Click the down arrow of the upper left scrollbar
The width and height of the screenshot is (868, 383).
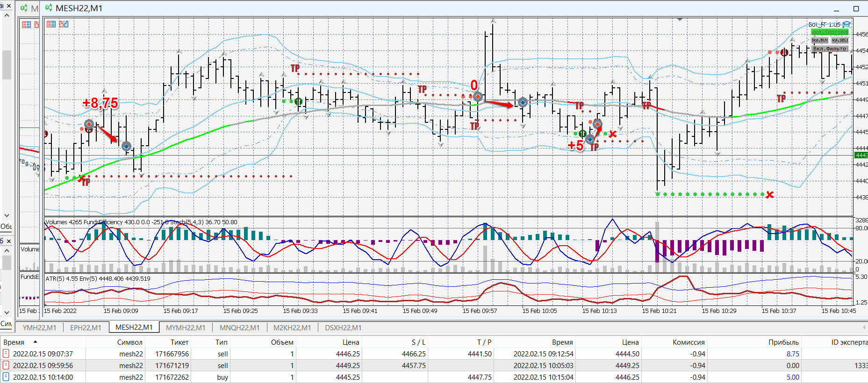click(x=7, y=215)
